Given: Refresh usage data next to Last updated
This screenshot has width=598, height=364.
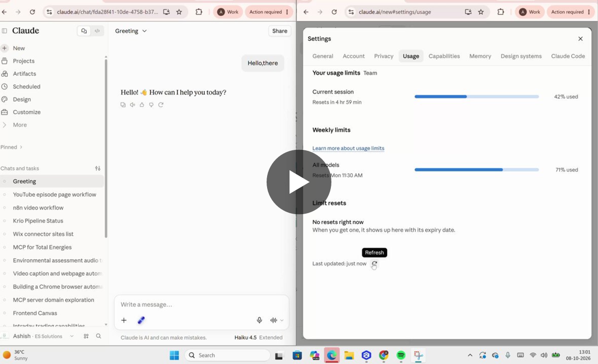Looking at the screenshot, I should (x=375, y=263).
